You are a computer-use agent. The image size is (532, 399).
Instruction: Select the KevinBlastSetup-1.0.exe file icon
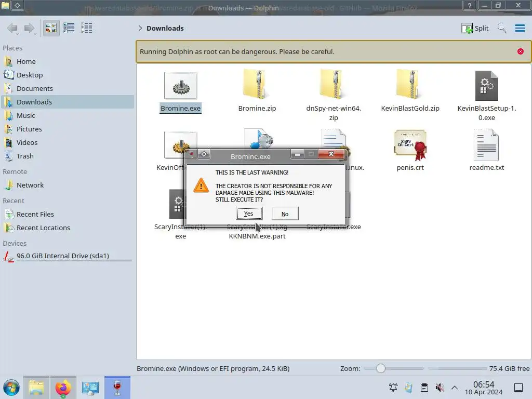[486, 86]
